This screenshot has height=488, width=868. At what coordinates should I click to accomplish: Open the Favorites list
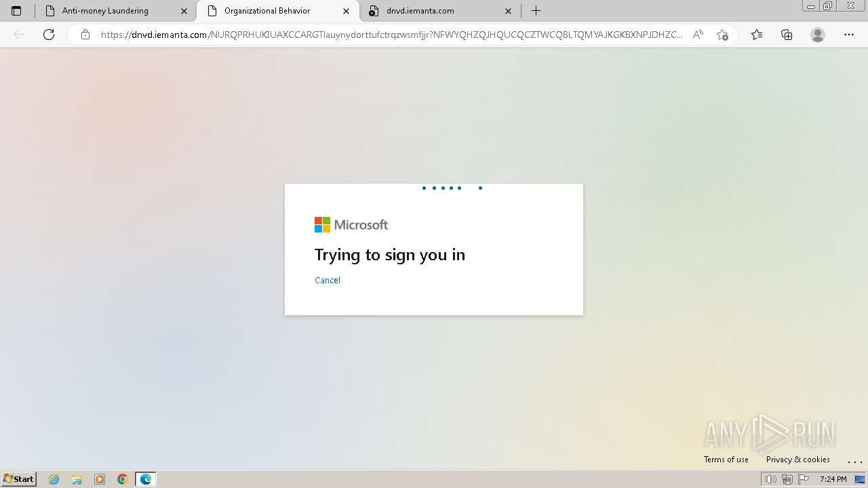pos(757,35)
